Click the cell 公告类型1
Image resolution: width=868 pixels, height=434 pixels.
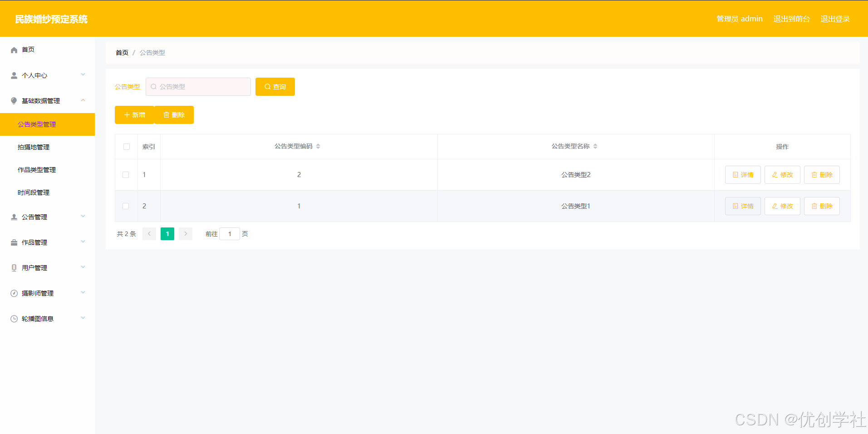(576, 206)
